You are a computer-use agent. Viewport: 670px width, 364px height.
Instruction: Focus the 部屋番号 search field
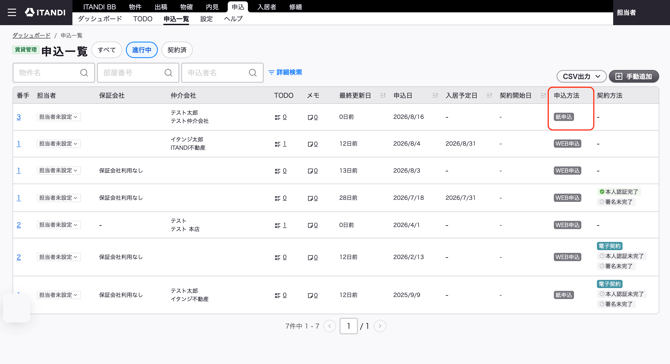[138, 73]
